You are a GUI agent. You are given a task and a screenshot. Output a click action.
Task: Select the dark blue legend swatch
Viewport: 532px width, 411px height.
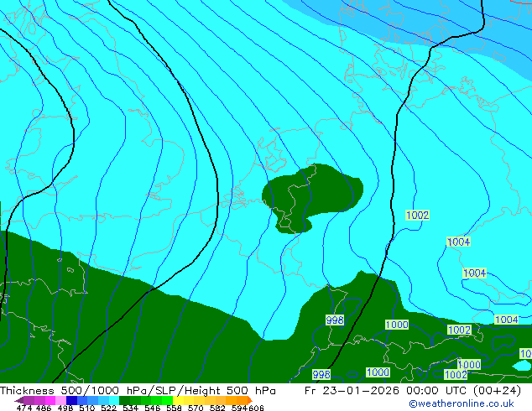click(71, 400)
